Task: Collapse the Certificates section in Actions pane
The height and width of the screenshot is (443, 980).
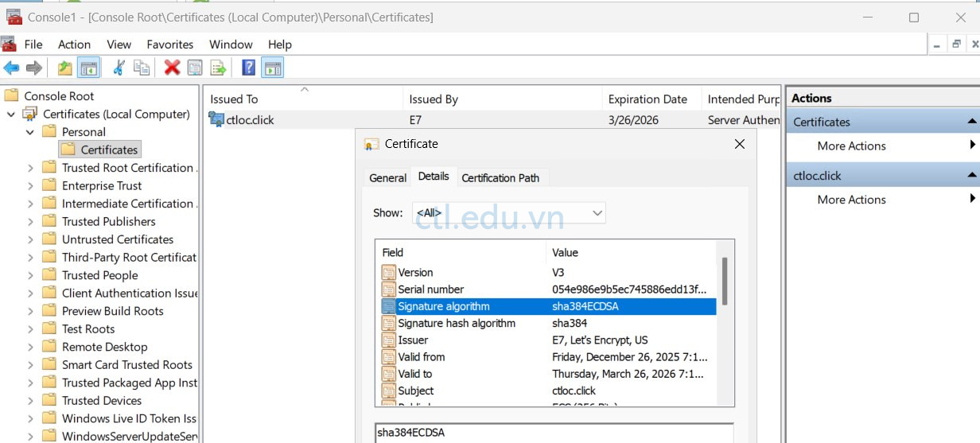Action: pos(971,122)
